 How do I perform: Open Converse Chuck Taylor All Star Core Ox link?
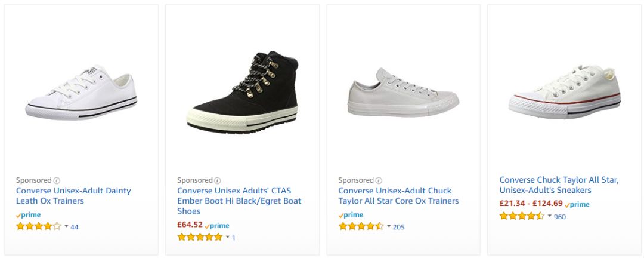398,196
